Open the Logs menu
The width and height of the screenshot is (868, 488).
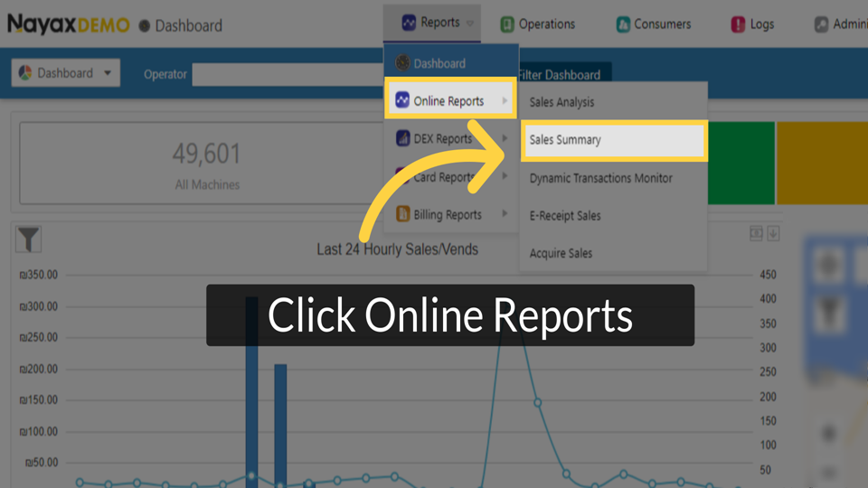[x=752, y=23]
